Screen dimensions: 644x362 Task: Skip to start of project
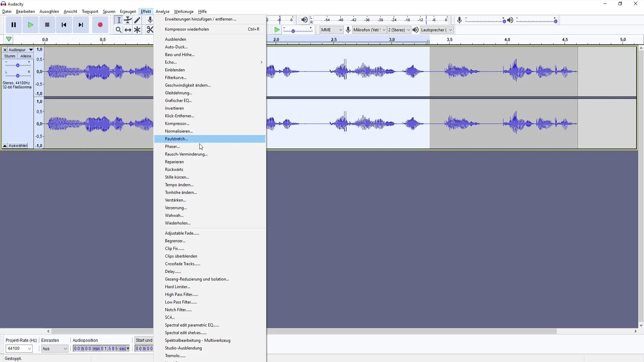64,25
